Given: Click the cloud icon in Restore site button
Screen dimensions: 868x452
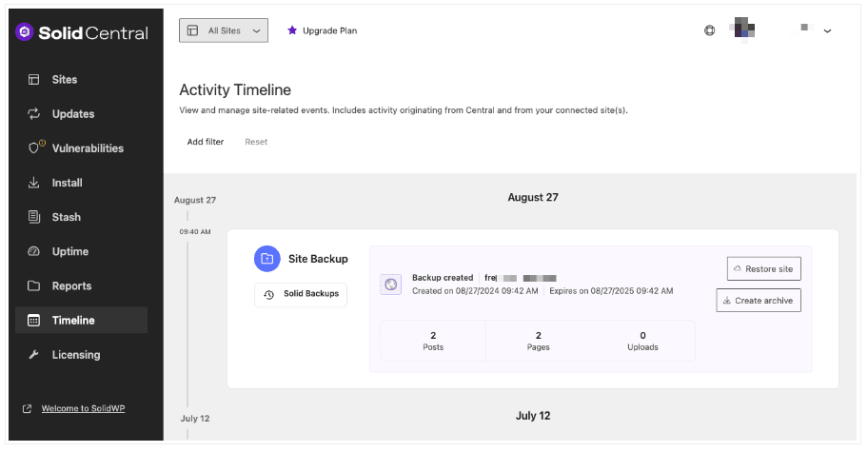Looking at the screenshot, I should pyautogui.click(x=738, y=269).
